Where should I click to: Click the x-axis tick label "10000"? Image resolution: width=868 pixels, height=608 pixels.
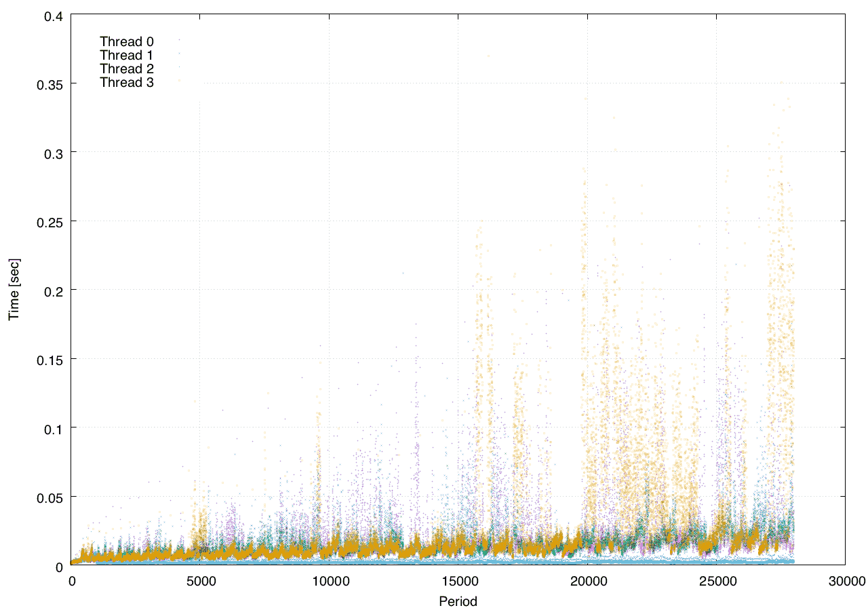click(330, 580)
